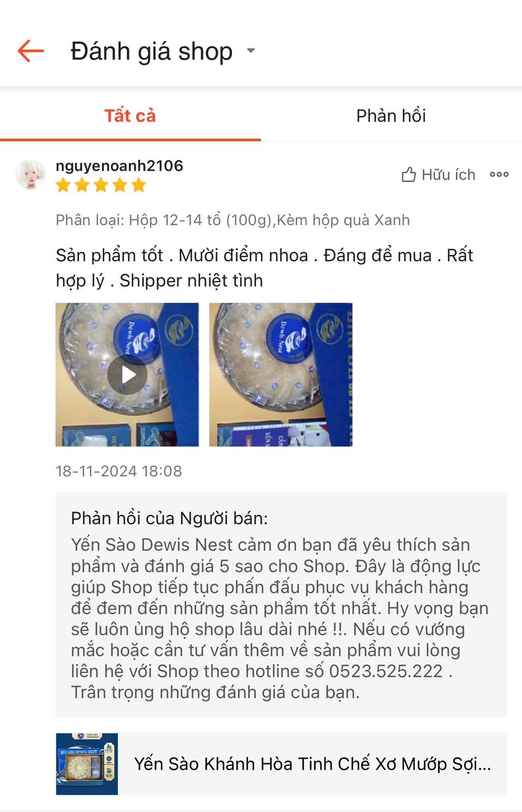
Task: Open the Yến Sào Khánh Hòa product link
Action: click(x=312, y=764)
